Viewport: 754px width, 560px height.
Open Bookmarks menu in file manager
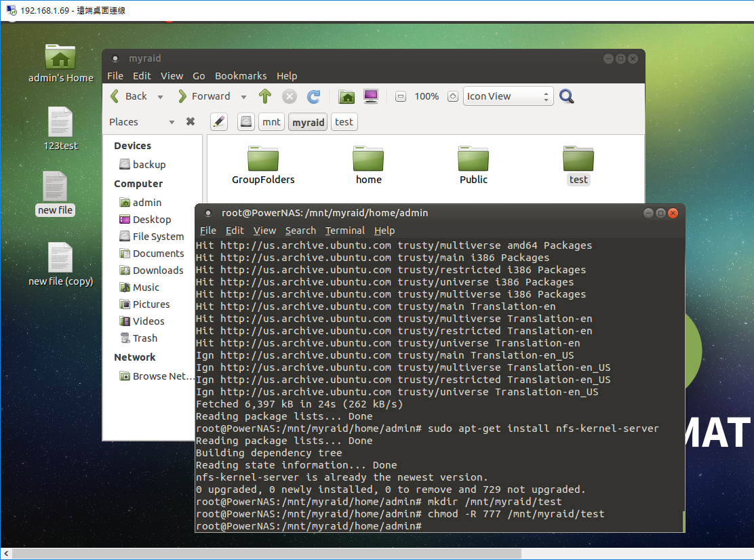coord(241,76)
